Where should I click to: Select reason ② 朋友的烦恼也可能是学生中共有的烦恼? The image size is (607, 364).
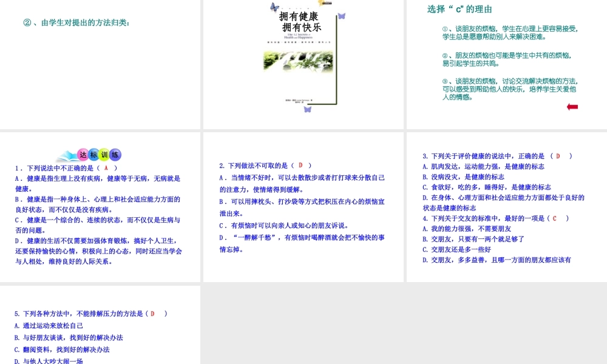(x=507, y=59)
